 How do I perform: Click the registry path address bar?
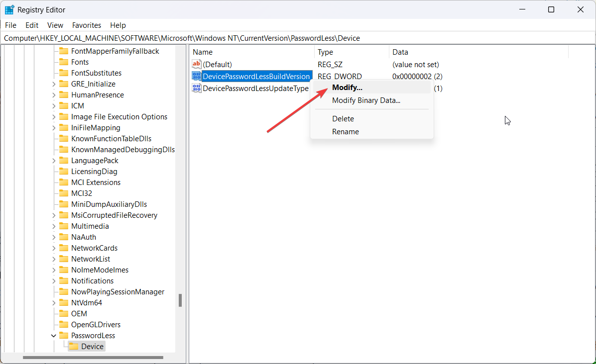298,38
